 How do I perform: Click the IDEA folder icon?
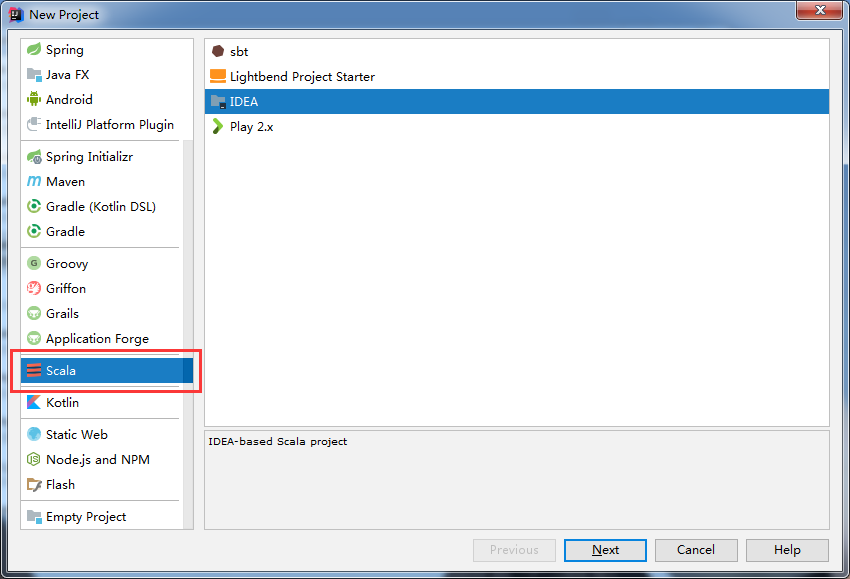218,101
